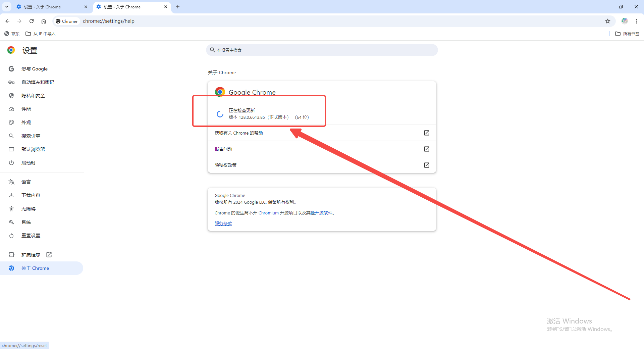This screenshot has width=644, height=349.
Task: Click the Google Chrome card title
Action: pos(252,92)
